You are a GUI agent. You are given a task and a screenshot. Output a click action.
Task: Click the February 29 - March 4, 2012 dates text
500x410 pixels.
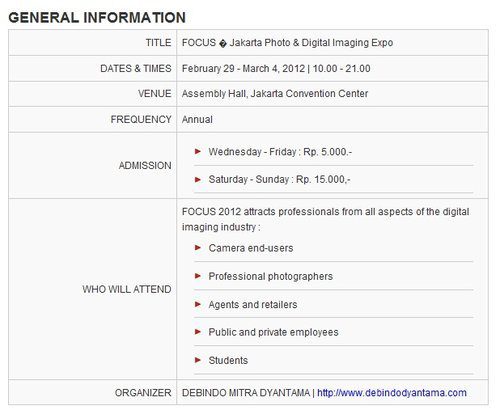click(x=243, y=69)
